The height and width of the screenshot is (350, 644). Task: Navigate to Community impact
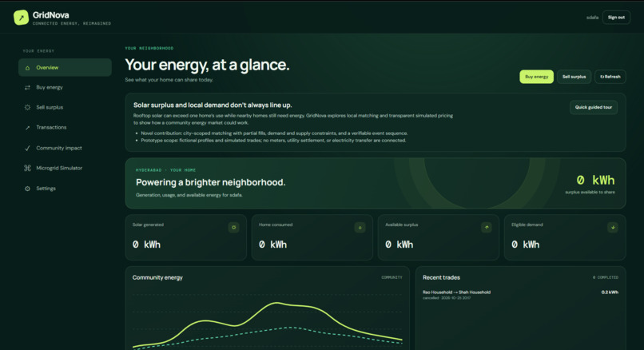click(x=65, y=148)
